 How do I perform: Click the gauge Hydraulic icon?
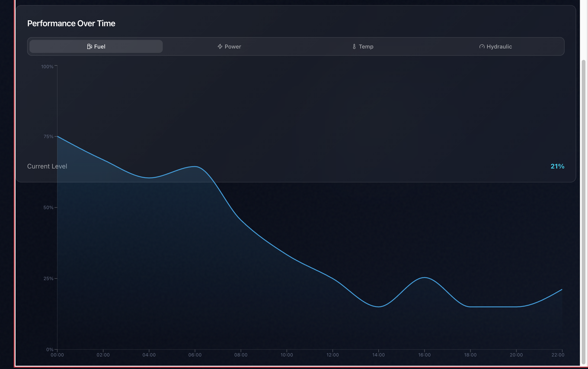point(482,46)
